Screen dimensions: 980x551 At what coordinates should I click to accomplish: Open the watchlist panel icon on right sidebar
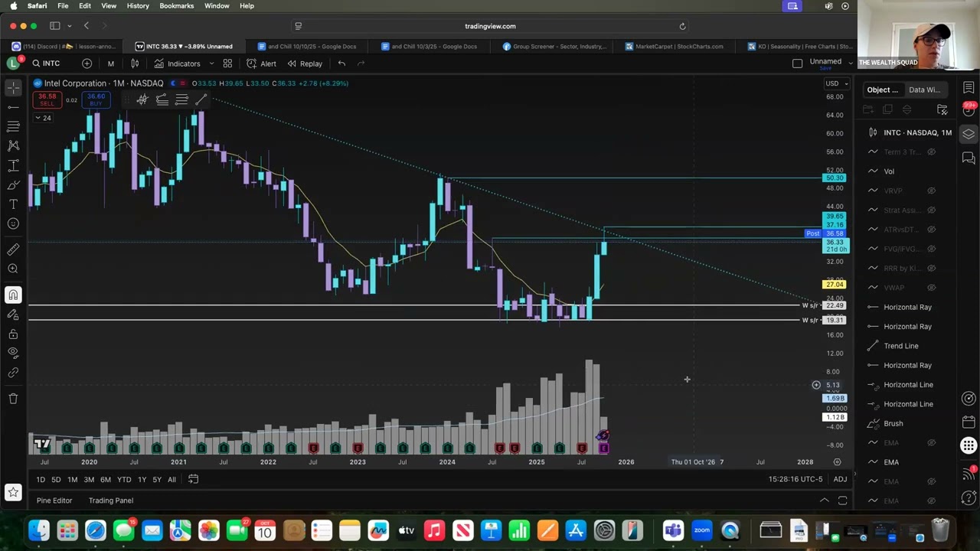coord(969,88)
